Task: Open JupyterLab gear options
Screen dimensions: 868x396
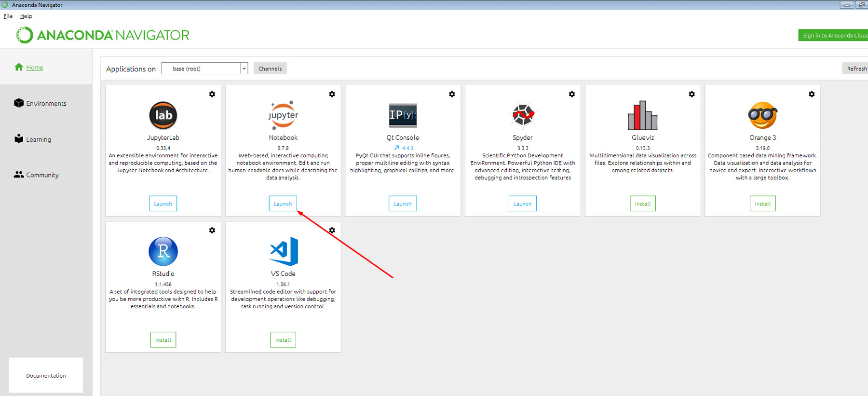Action: [x=212, y=94]
